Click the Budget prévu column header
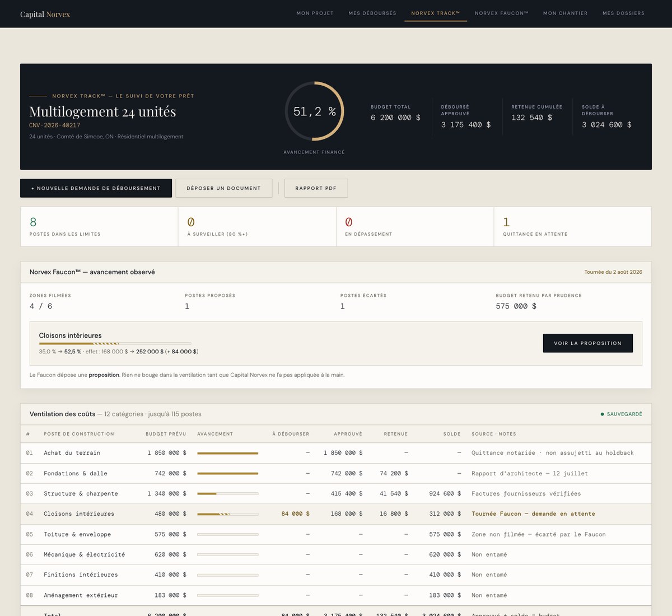Screen dimensions: 672x616 (x=166, y=434)
